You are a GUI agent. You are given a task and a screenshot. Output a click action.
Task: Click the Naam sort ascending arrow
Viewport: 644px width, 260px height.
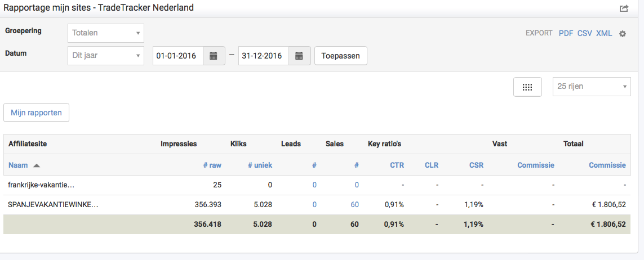[x=37, y=165]
